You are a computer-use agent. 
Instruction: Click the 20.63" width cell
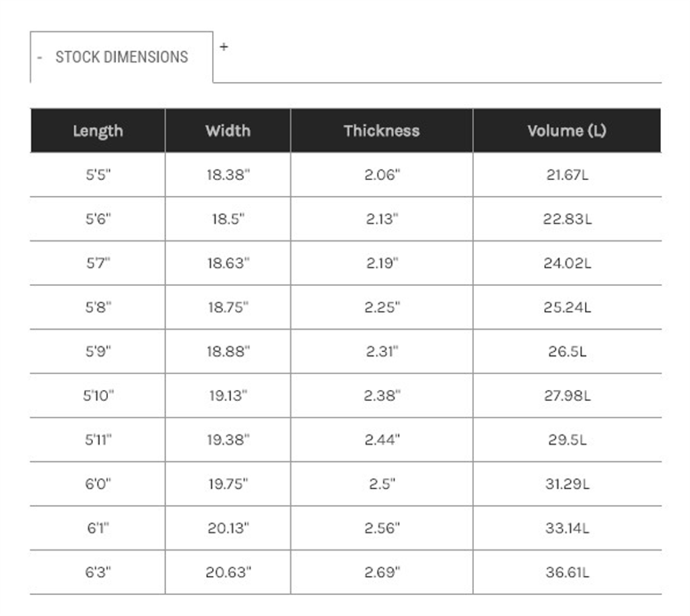coord(228,572)
